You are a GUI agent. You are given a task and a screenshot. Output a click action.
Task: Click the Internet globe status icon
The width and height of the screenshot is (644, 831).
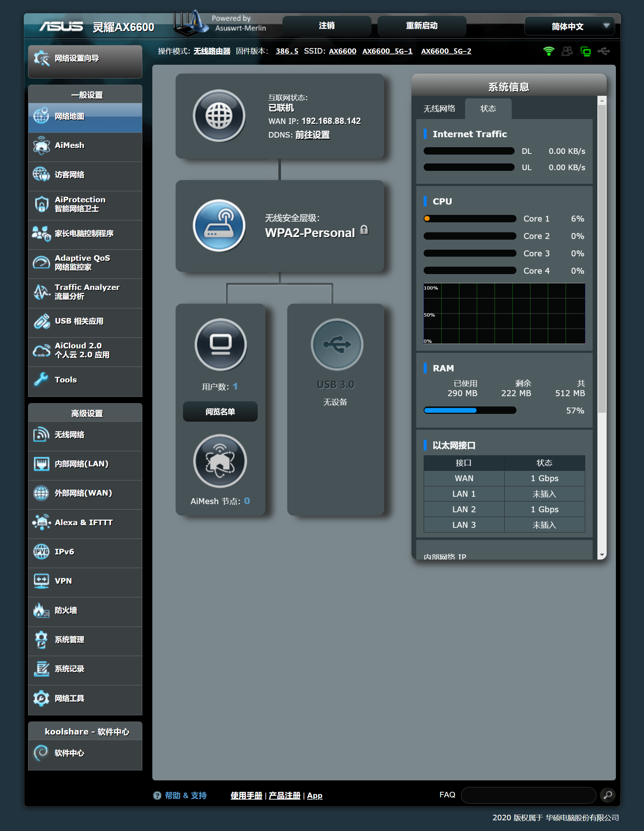(219, 116)
